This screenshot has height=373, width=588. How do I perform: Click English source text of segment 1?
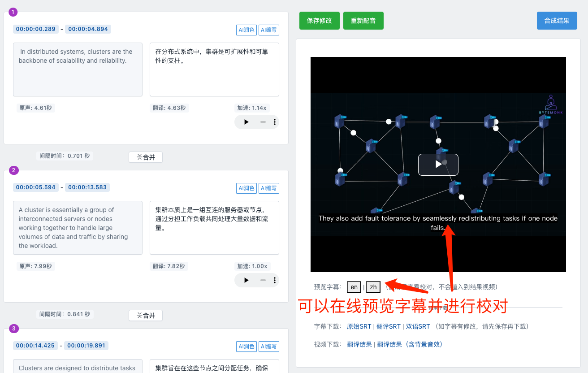(78, 69)
